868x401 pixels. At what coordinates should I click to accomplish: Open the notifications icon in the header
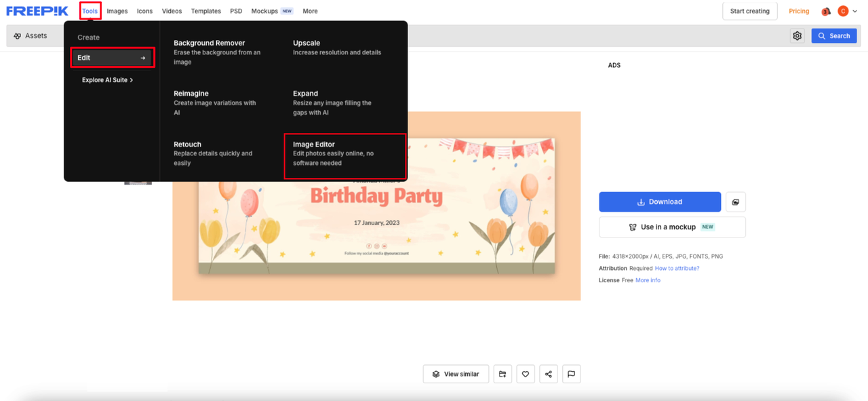point(826,11)
